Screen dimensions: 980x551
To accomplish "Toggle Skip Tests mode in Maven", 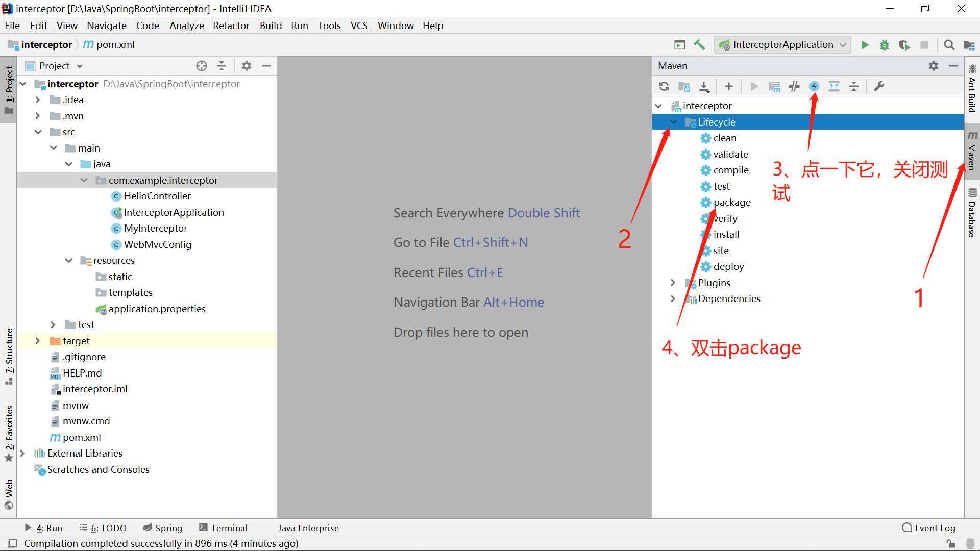I will (814, 86).
